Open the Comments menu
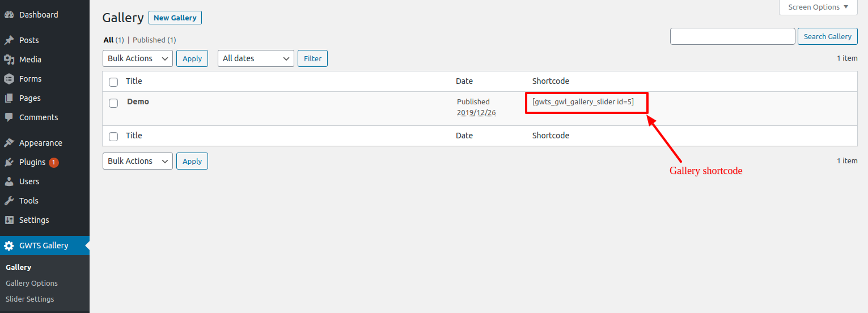This screenshot has width=868, height=313. click(45, 117)
